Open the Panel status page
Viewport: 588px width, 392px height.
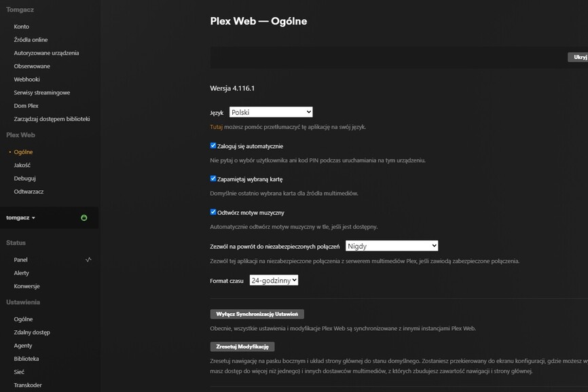click(20, 260)
